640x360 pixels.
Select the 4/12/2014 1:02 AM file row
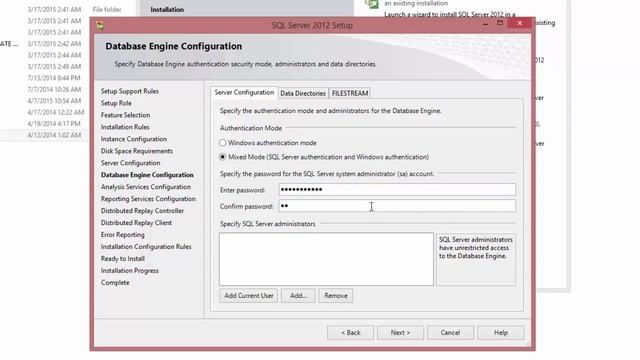tap(44, 135)
